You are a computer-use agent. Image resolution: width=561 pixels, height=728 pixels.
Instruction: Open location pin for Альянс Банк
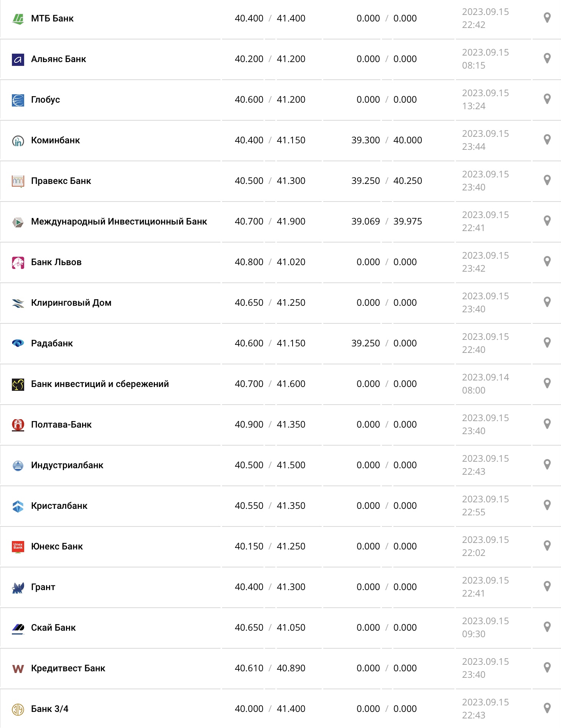547,58
